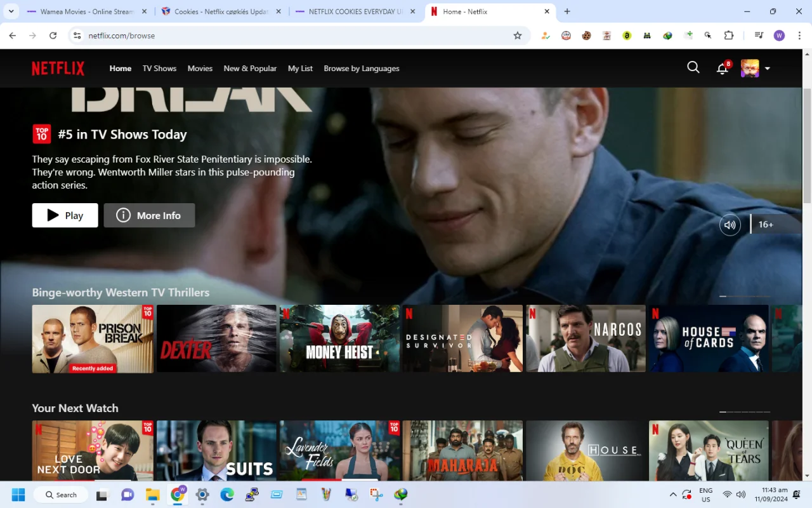
Task: Open the Chrome profile W avatar
Action: click(x=779, y=36)
